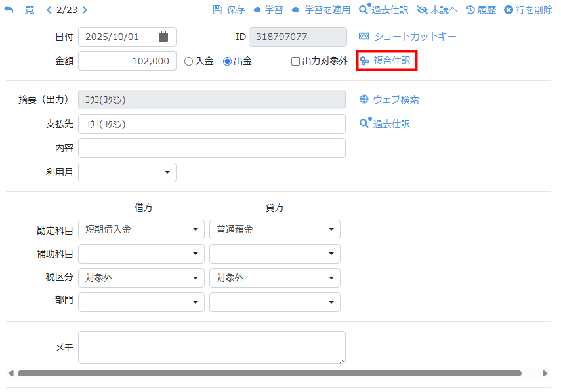The height and width of the screenshot is (392, 561).
Task: Go back to the 一覧 list
Action: coord(20,10)
